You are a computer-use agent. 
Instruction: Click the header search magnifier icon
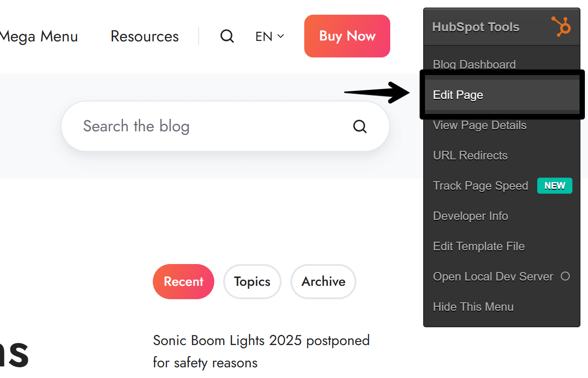227,36
